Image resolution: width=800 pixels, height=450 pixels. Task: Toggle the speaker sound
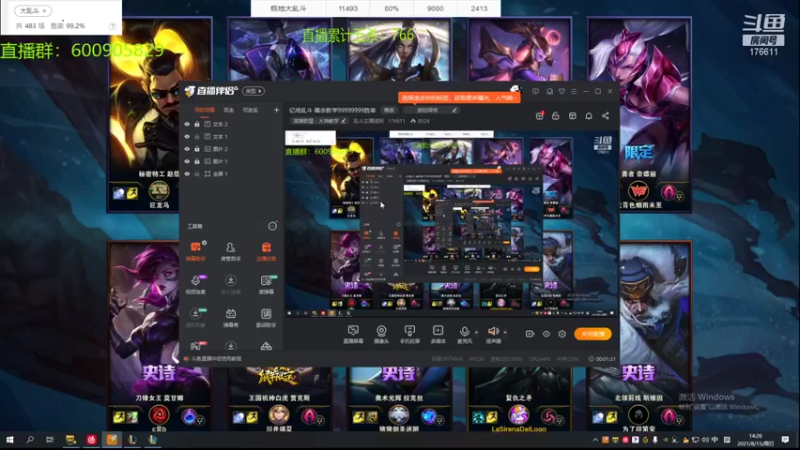click(493, 334)
